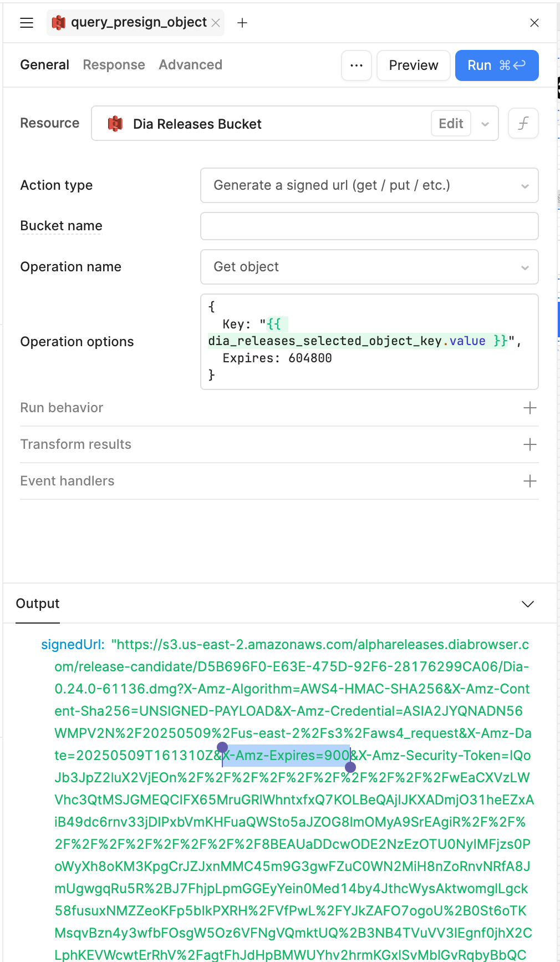Open the three-dots more options menu
Screen dimensions: 560x962
pyautogui.click(x=357, y=65)
